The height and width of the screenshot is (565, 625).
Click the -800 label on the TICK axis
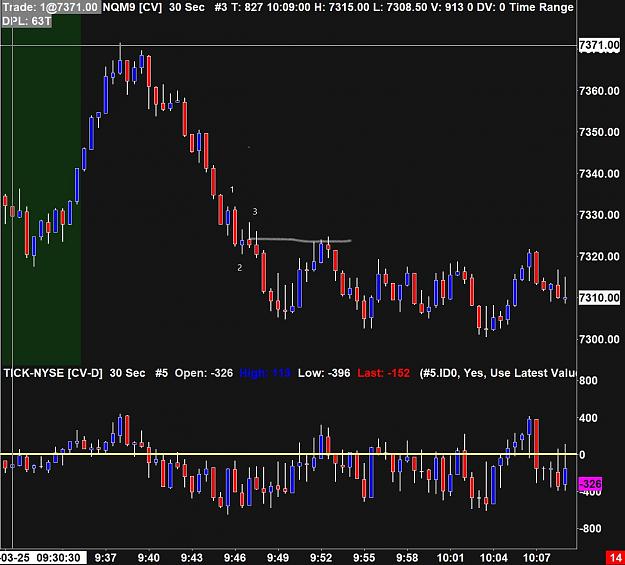tap(590, 528)
